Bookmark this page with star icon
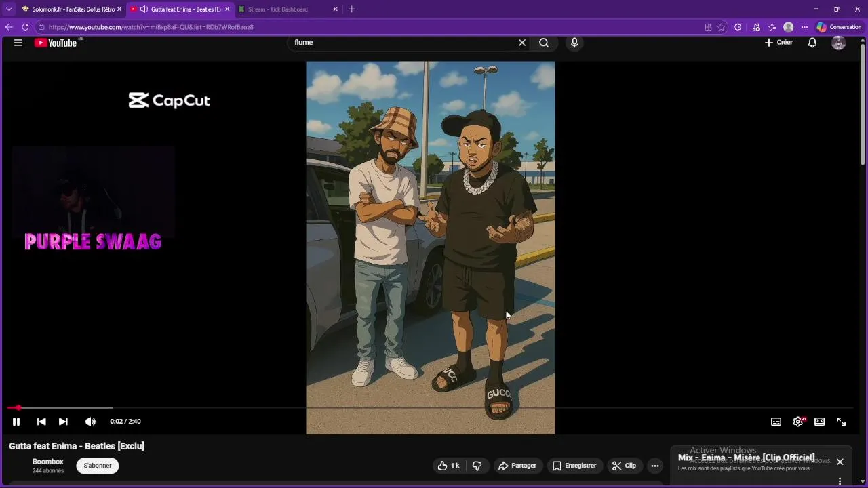This screenshot has width=868, height=488. [721, 27]
